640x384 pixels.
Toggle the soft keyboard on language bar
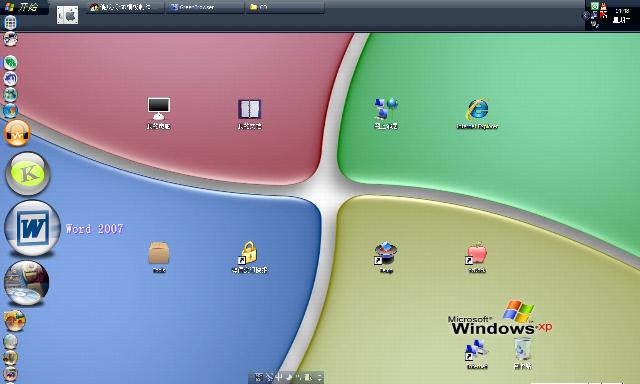pyautogui.click(x=308, y=377)
